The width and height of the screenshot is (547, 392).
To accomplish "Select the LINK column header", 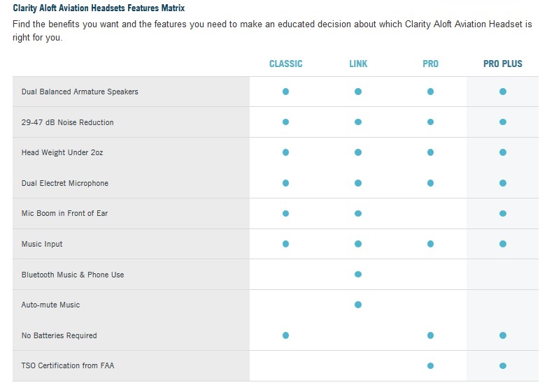I will click(358, 64).
